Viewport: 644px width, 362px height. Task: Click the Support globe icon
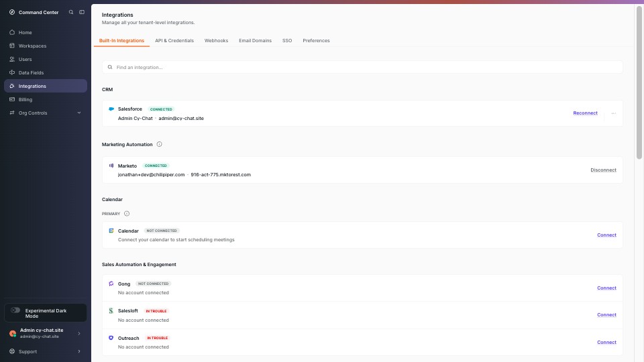[12, 351]
